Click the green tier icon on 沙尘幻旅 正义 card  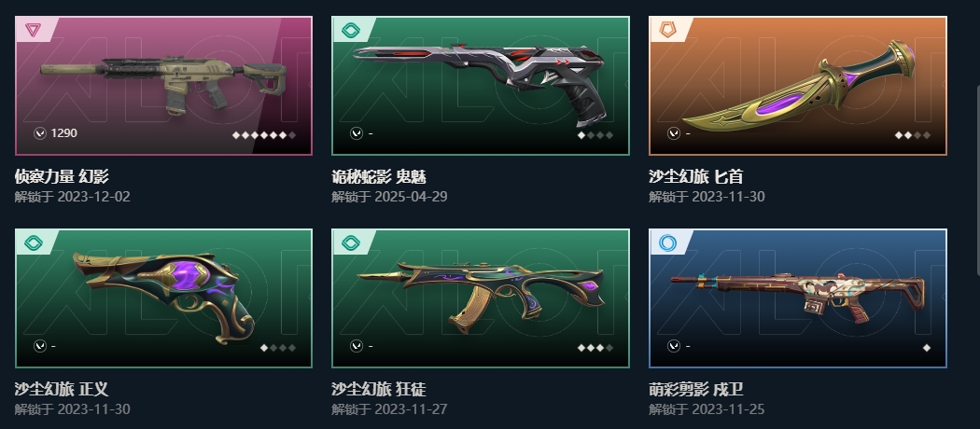(x=33, y=242)
